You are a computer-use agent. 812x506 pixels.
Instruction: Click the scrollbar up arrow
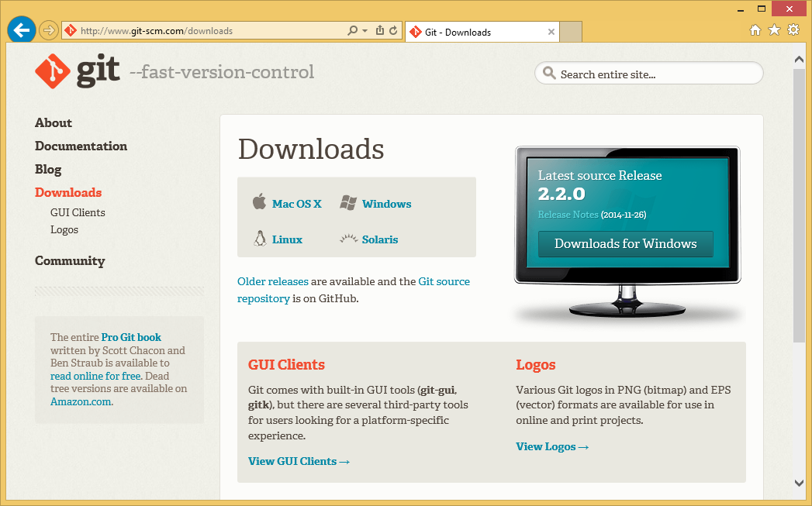[x=799, y=60]
